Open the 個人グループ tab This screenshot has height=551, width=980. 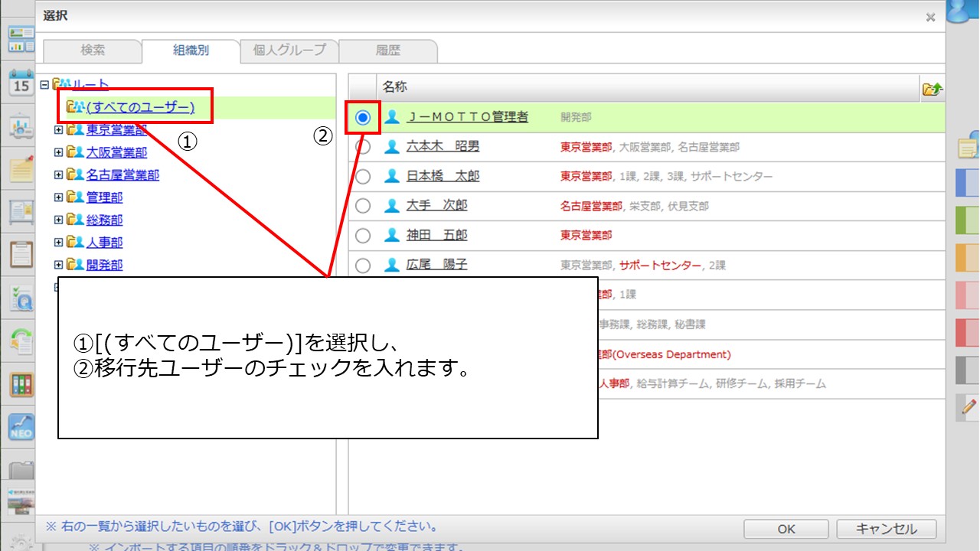click(x=289, y=51)
